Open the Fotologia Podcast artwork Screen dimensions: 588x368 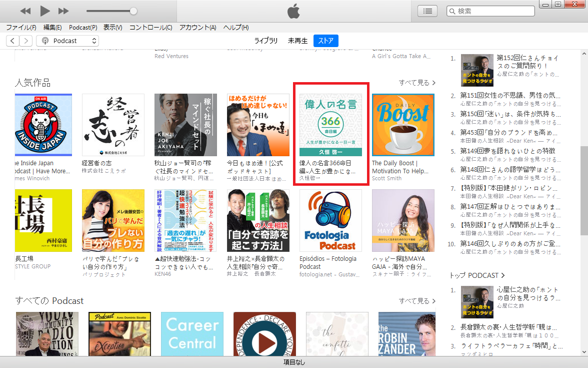(331, 220)
